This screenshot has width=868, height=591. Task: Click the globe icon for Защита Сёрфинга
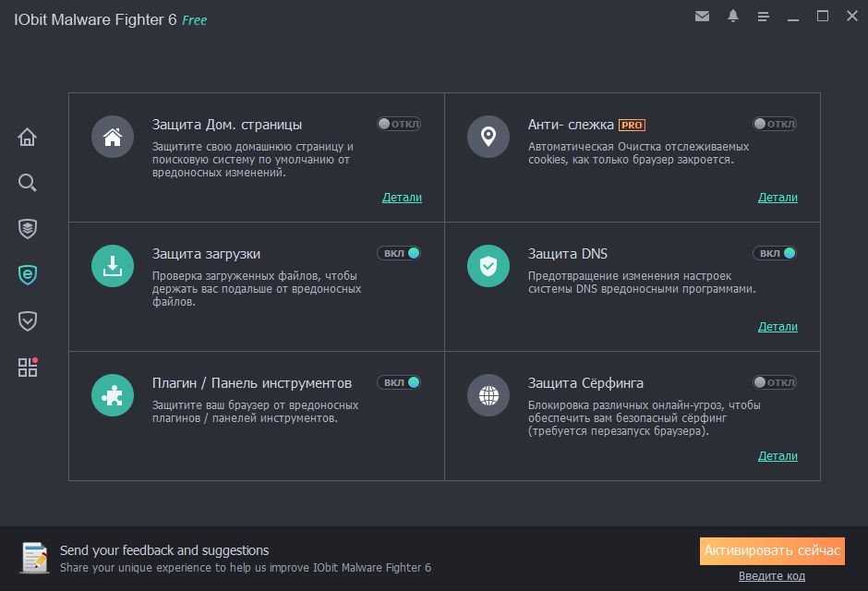[488, 395]
